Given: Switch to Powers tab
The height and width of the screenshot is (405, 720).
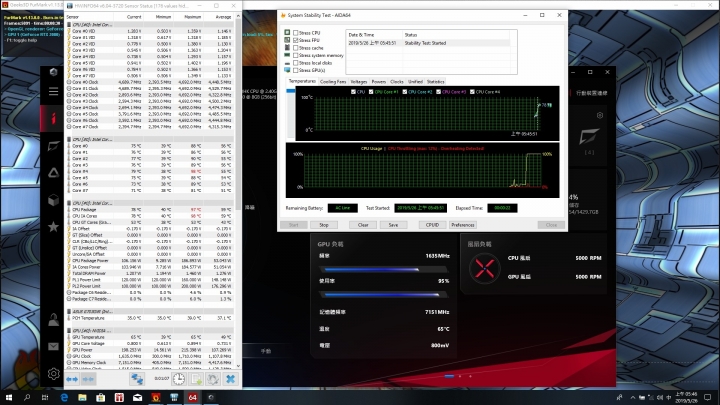Looking at the screenshot, I should tap(378, 82).
